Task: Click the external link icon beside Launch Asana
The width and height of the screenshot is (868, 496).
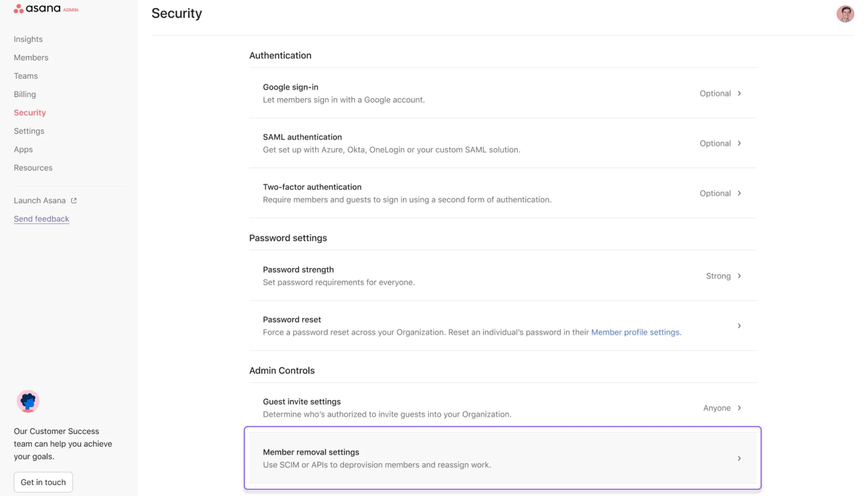Action: [73, 201]
